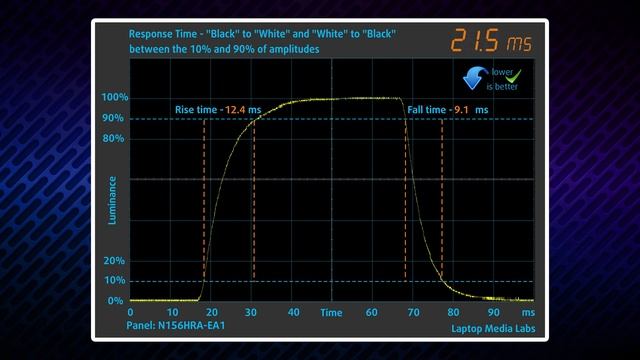
Task: Click the 40 tick on time axis
Action: pyautogui.click(x=293, y=313)
